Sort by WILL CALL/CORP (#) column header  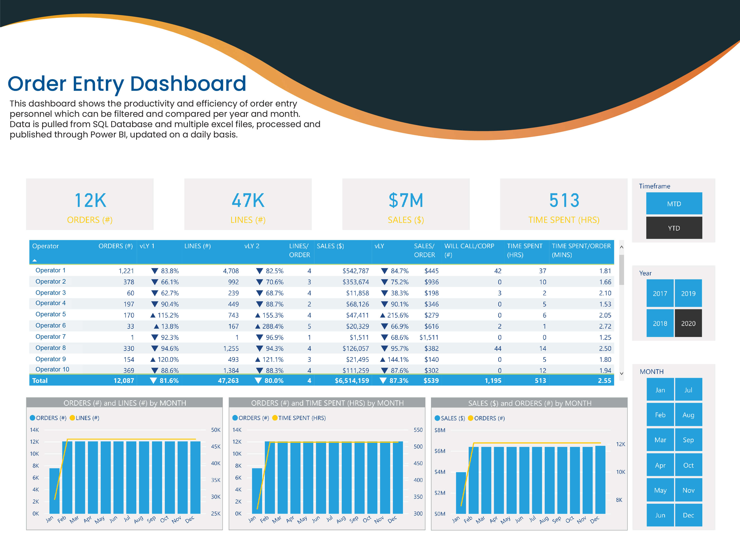pos(469,250)
